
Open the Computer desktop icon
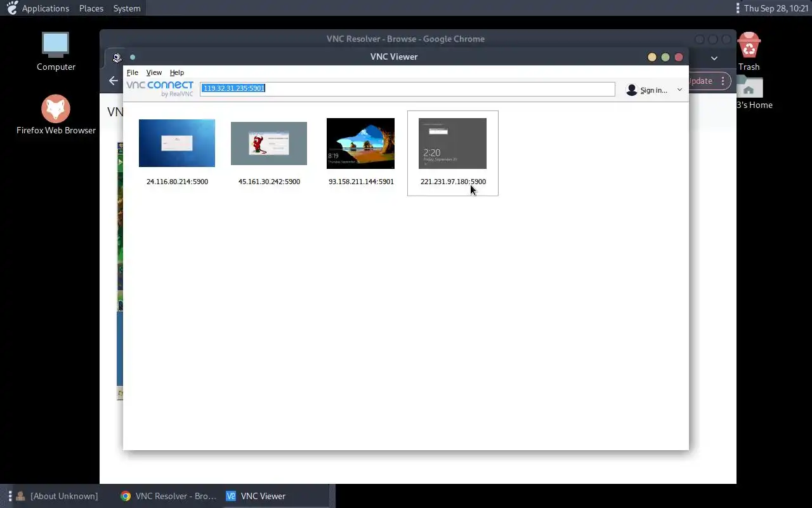tap(56, 51)
